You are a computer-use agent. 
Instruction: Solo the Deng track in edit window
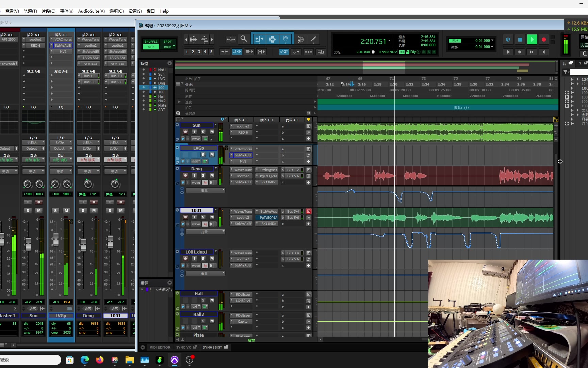tap(203, 175)
